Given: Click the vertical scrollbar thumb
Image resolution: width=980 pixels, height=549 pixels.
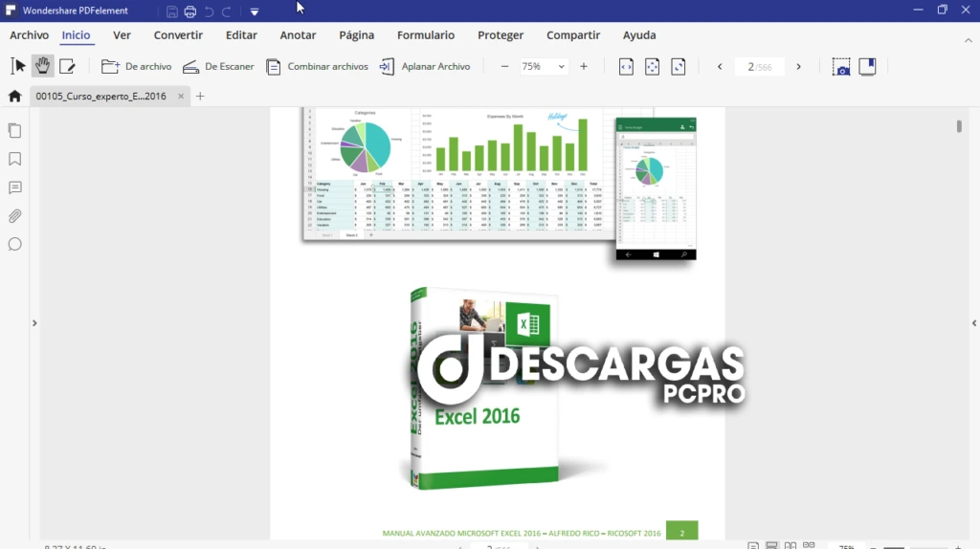Looking at the screenshot, I should tap(959, 126).
